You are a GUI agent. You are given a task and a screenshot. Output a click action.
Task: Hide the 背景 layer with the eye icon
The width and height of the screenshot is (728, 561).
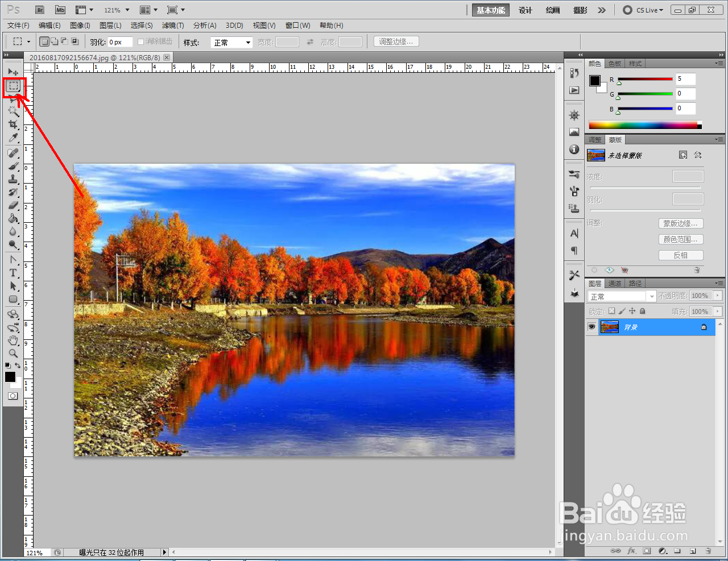(591, 327)
